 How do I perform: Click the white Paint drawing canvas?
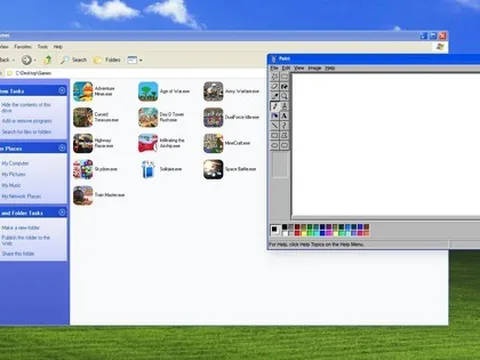386,144
